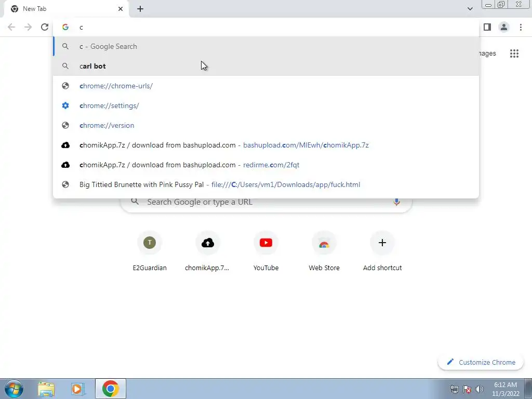
Task: Click the magnifier icon beside 'carl bot'
Action: [65, 66]
